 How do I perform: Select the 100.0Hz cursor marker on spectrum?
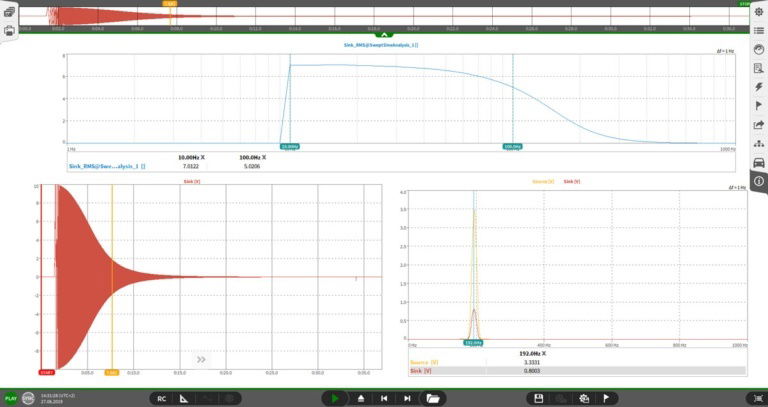click(x=513, y=146)
